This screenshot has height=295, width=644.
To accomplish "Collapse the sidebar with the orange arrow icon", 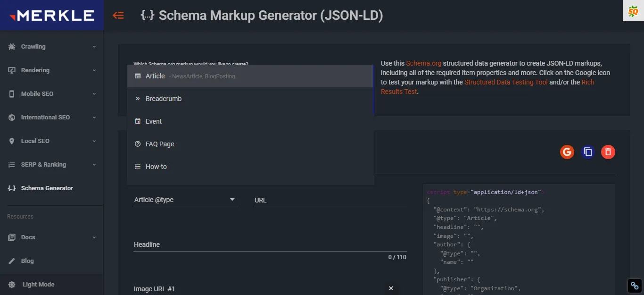I will pos(118,15).
